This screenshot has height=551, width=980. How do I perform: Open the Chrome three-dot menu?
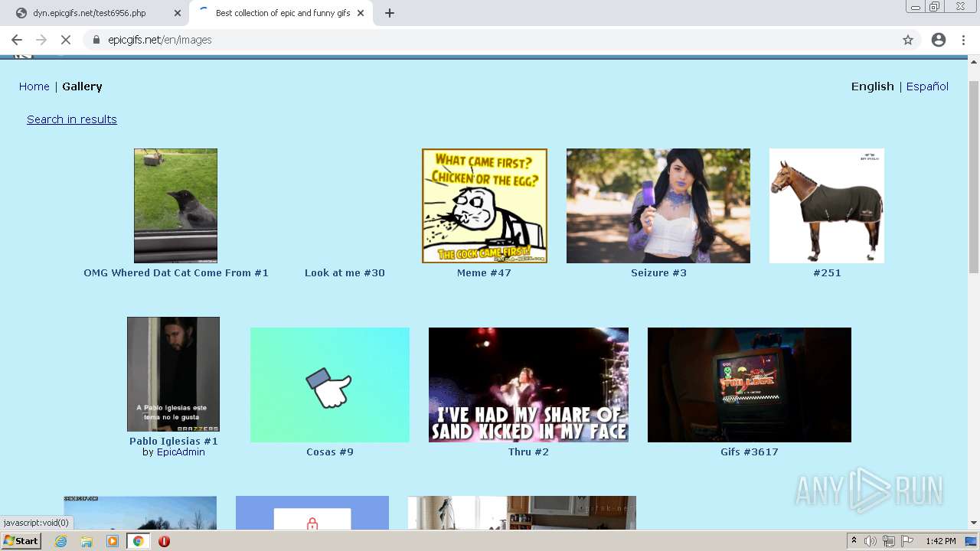click(964, 40)
